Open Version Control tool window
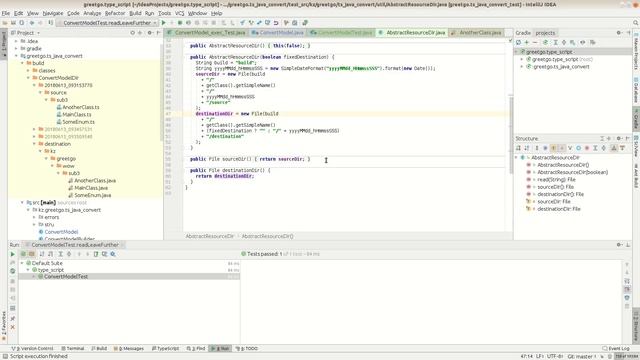Image resolution: width=640 pixels, height=360 pixels. click(33, 349)
